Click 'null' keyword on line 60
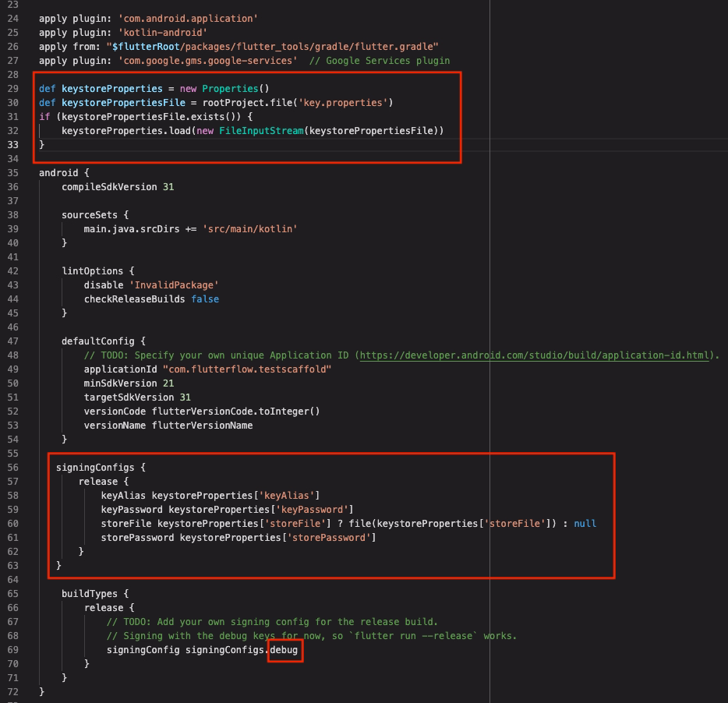Viewport: 728px width, 703px height. click(x=585, y=523)
